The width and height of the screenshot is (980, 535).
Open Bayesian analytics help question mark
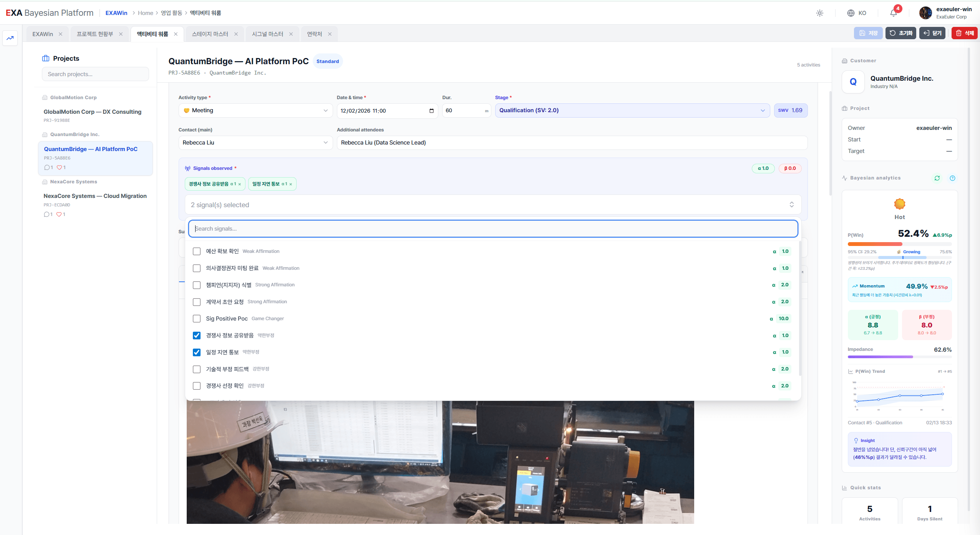953,178
